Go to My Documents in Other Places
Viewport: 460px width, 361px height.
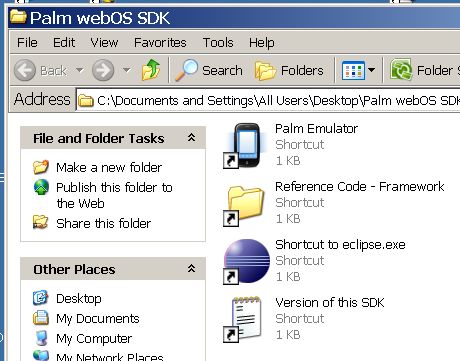pyautogui.click(x=98, y=319)
